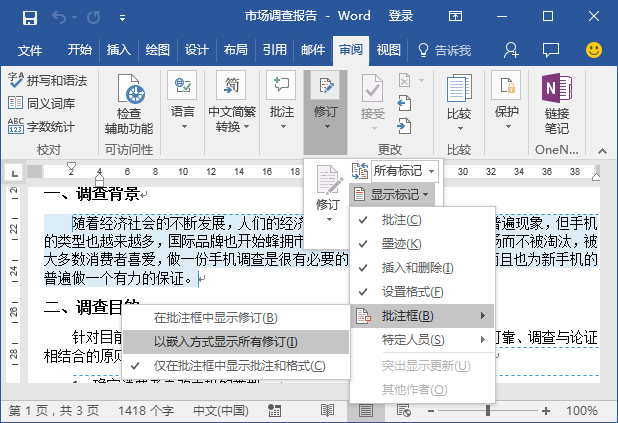Screen dimensions: 618x423
Task: Select 仅在批注框中显示批注和格式(C)
Action: coord(236,366)
